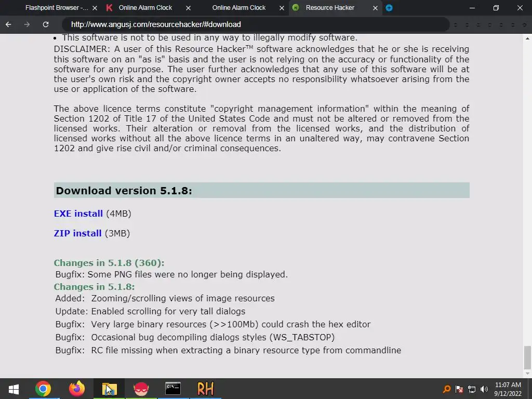Image resolution: width=532 pixels, height=399 pixels.
Task: Click the Windows Start button
Action: coord(14,389)
